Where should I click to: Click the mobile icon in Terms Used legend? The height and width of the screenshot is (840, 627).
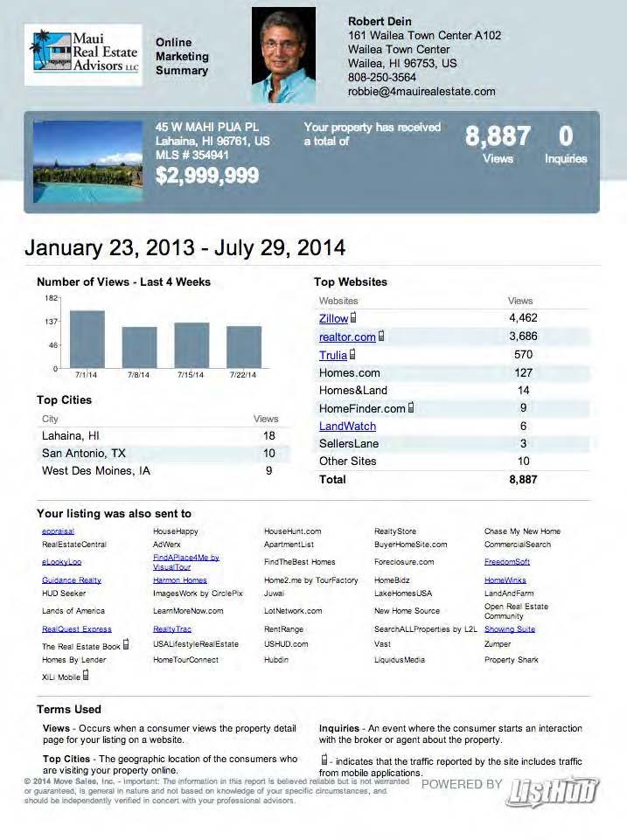[x=324, y=760]
